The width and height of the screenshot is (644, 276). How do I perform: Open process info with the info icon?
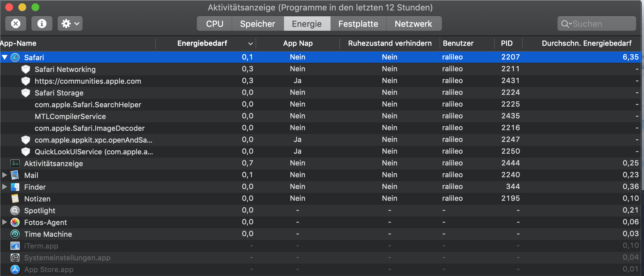pyautogui.click(x=42, y=24)
